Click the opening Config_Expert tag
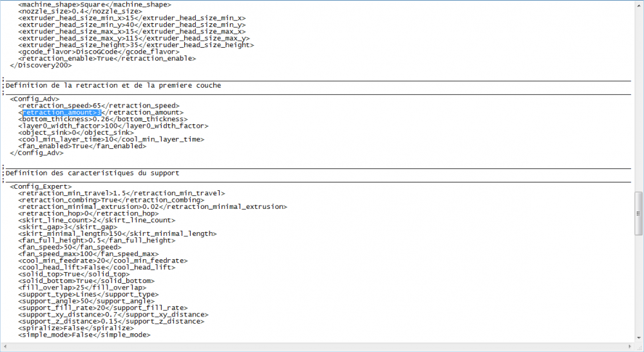This screenshot has height=352, width=644. pos(41,186)
